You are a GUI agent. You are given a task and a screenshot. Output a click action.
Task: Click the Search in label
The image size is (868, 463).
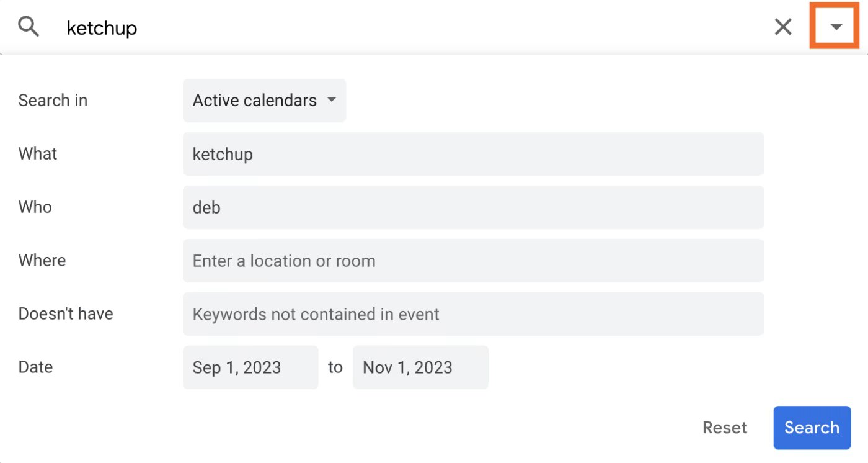coord(53,101)
